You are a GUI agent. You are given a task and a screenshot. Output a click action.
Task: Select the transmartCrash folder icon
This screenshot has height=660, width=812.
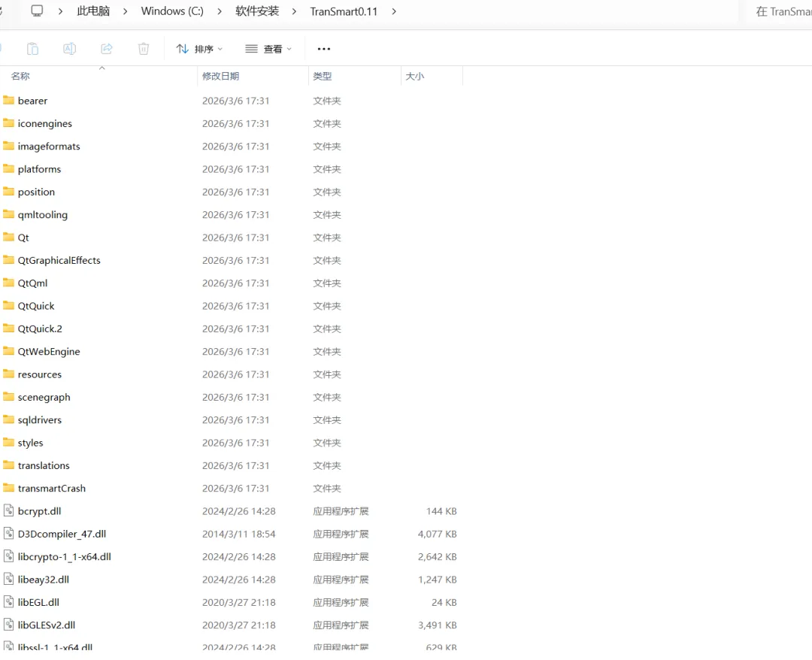point(8,487)
